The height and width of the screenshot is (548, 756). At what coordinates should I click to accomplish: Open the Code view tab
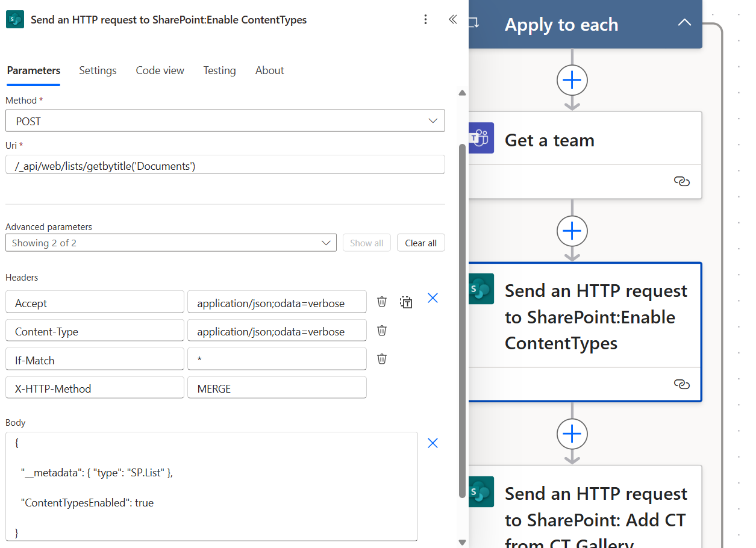pos(160,70)
